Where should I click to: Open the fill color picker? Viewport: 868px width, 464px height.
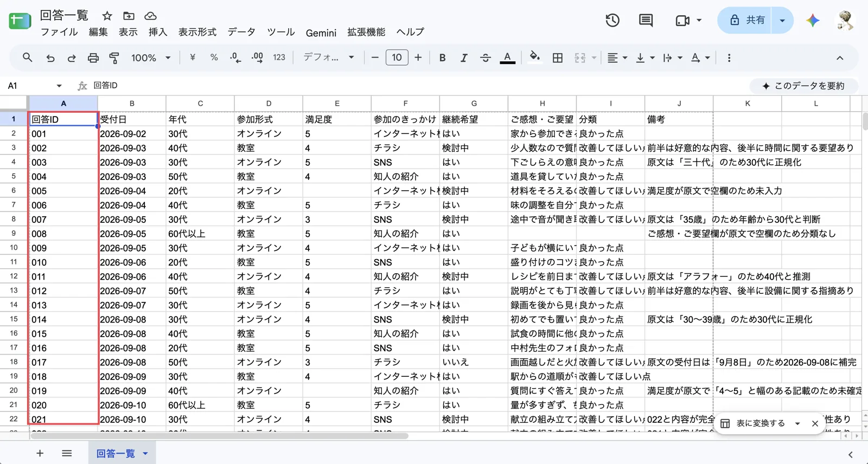click(535, 57)
